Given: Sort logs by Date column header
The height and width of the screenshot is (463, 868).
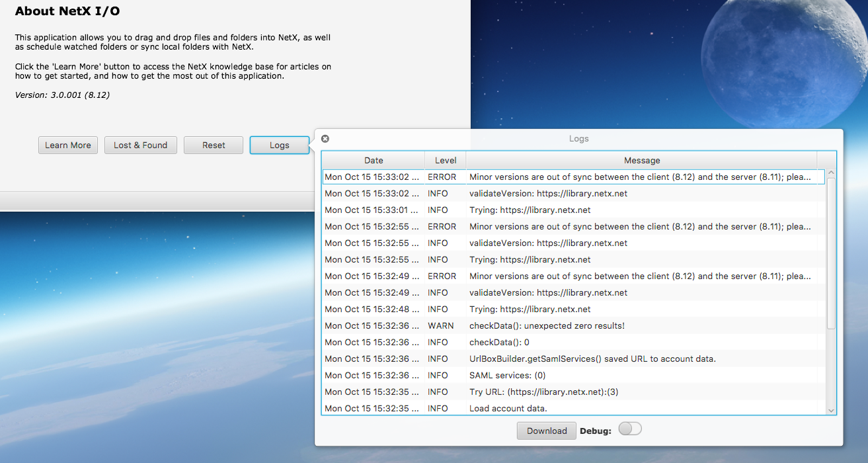Looking at the screenshot, I should click(374, 160).
